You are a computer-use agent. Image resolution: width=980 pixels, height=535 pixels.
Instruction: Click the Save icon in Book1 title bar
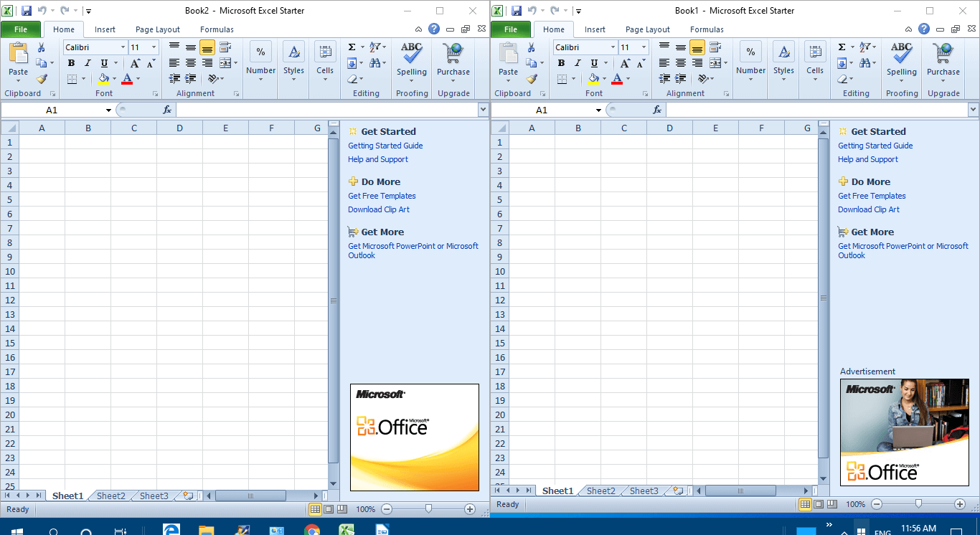(517, 11)
